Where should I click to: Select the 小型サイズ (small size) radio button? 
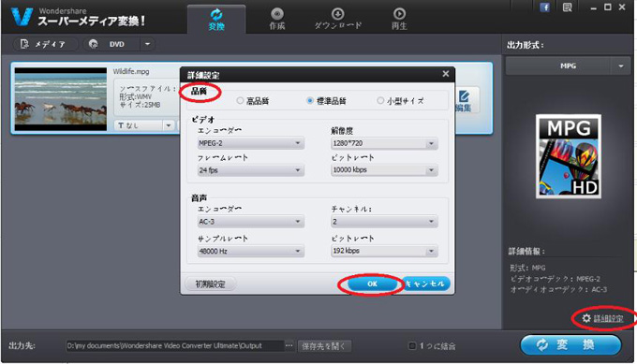coord(380,100)
